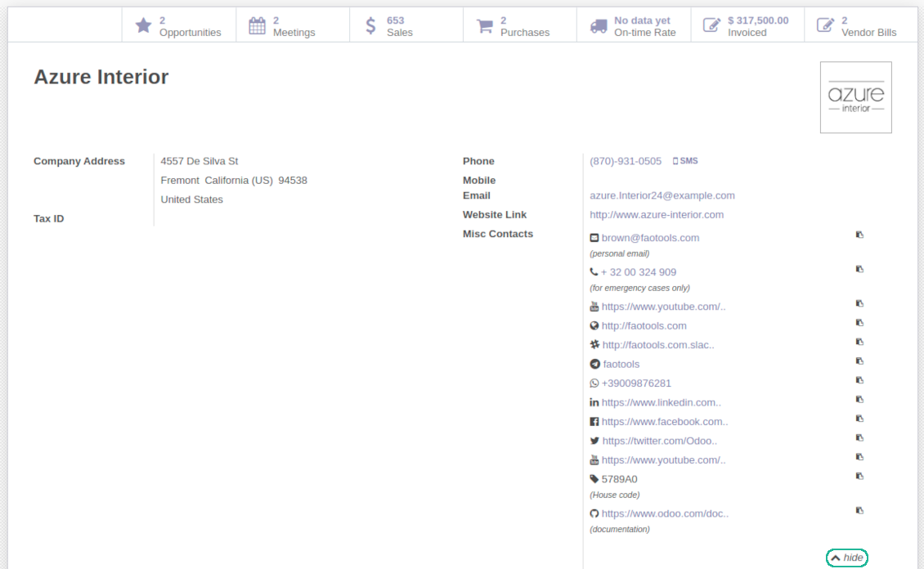The width and height of the screenshot is (924, 569).
Task: Click the copy icon next to brown@faotools.com
Action: 859,235
